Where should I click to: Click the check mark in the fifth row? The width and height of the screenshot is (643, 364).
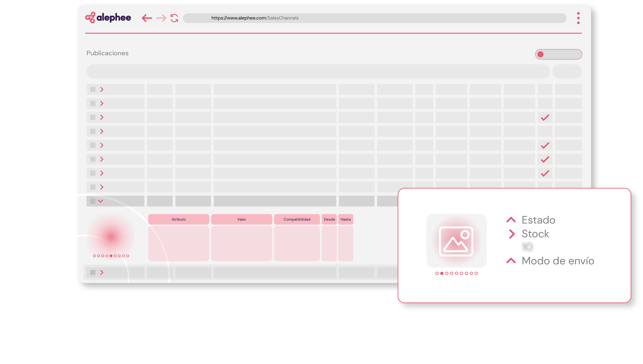(545, 145)
